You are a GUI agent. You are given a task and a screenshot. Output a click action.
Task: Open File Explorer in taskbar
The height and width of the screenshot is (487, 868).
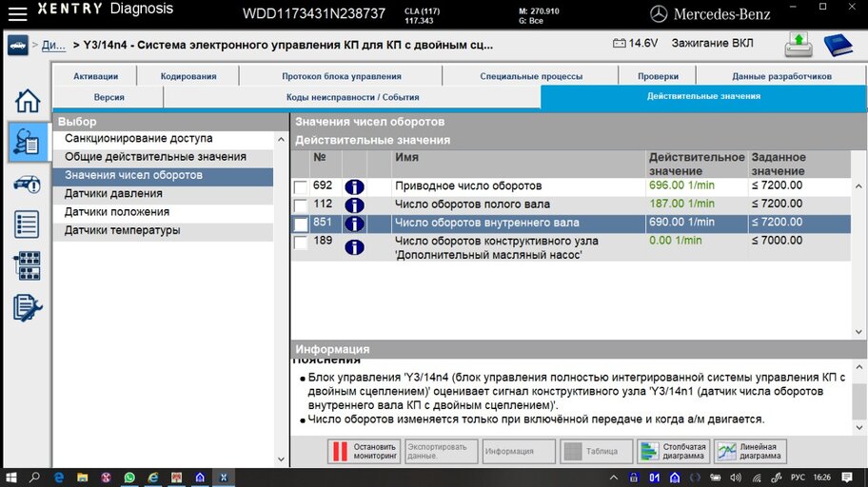click(x=83, y=477)
